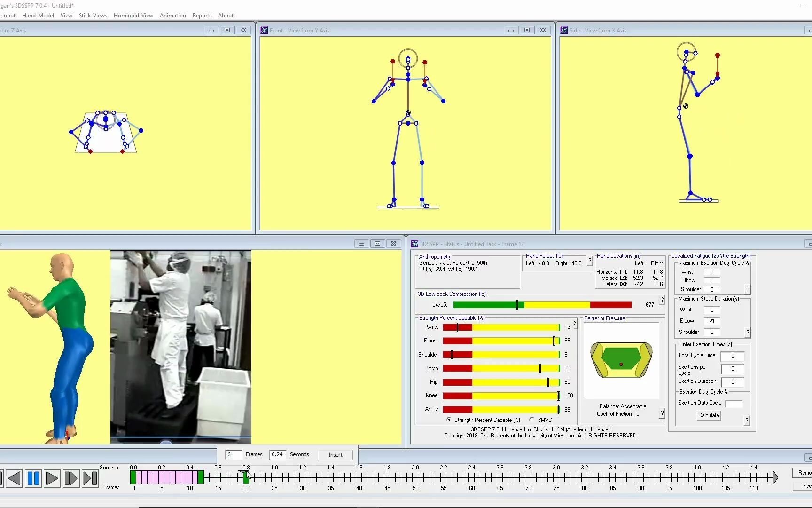Click the Wrist strength percent bar
Image resolution: width=812 pixels, height=508 pixels.
point(501,327)
